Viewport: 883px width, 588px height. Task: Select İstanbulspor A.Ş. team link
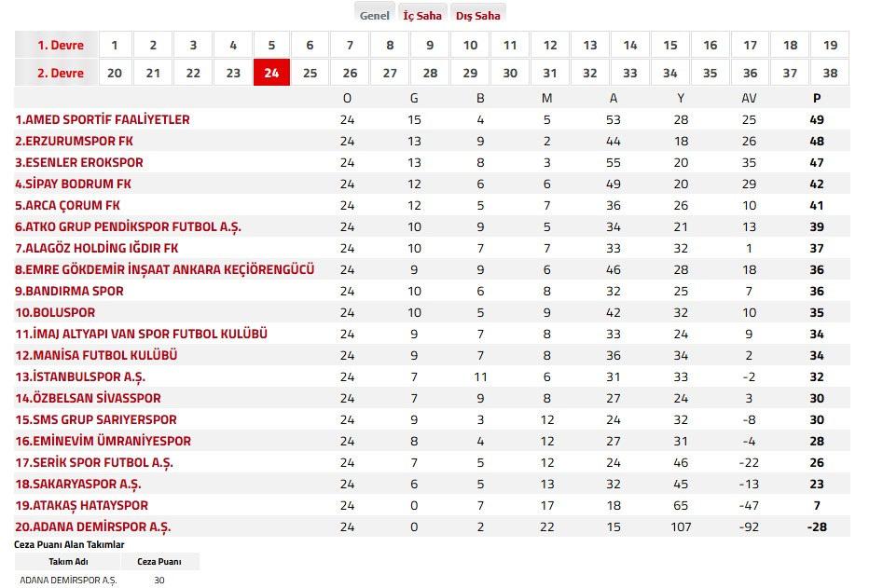(x=80, y=376)
